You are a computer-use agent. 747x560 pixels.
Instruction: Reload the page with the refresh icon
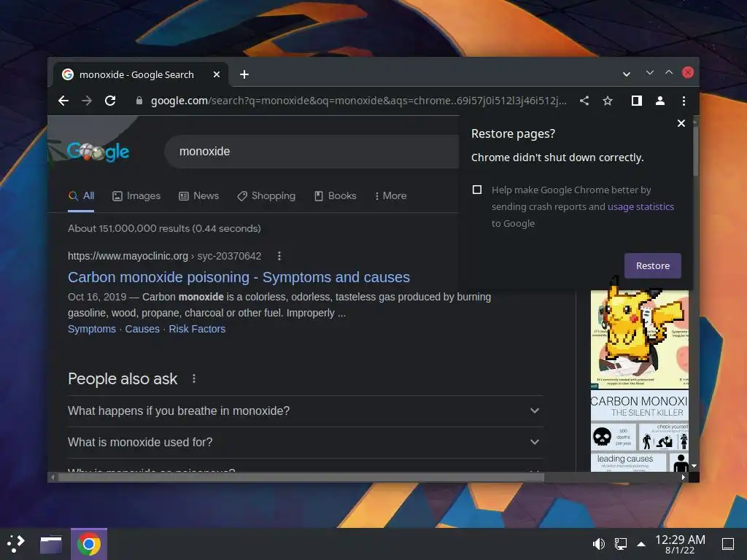pos(110,101)
